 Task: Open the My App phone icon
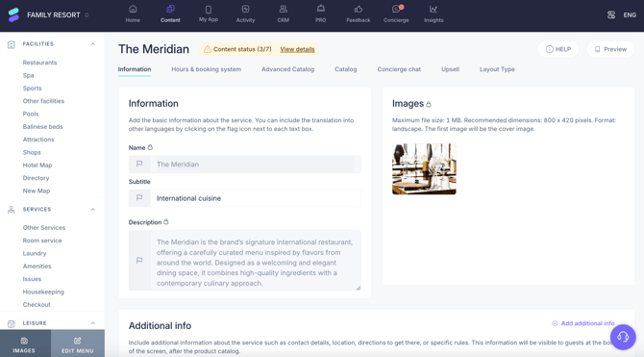[209, 9]
